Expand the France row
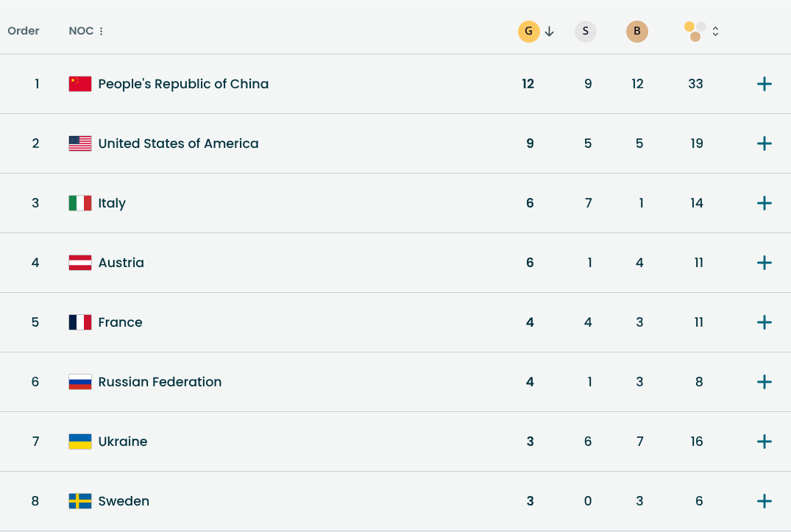 click(764, 322)
